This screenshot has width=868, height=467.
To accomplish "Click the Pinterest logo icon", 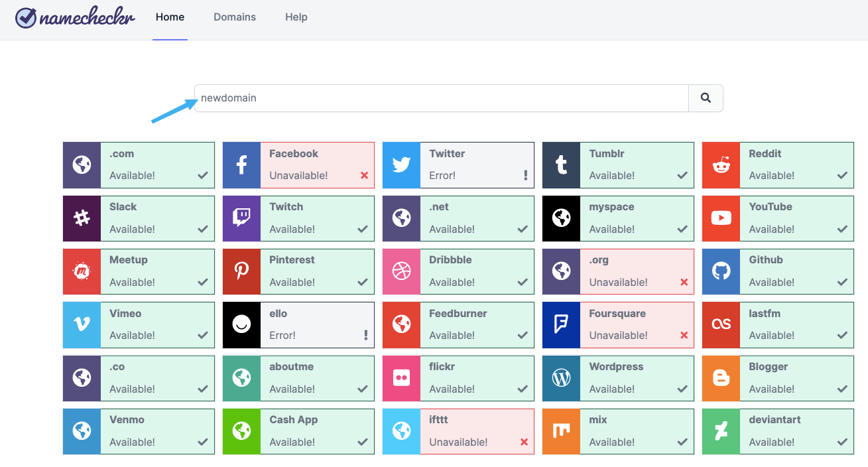I will [x=241, y=271].
